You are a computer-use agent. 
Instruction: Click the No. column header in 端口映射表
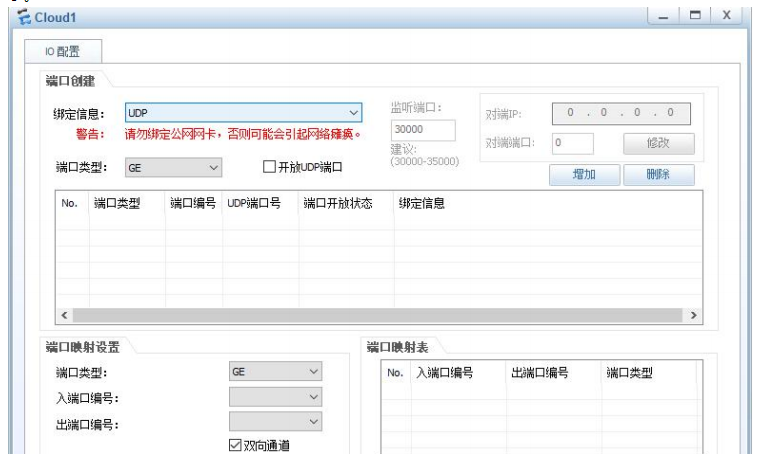pyautogui.click(x=396, y=373)
